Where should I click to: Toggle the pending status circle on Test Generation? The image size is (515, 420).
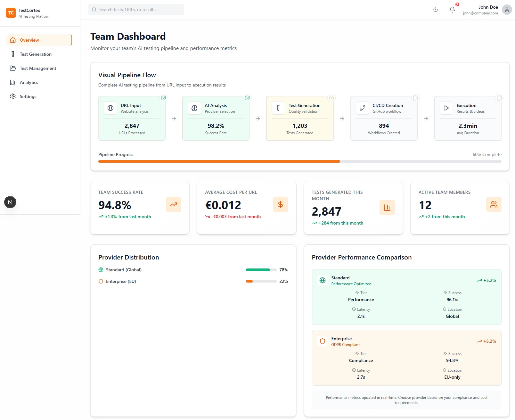tap(331, 98)
